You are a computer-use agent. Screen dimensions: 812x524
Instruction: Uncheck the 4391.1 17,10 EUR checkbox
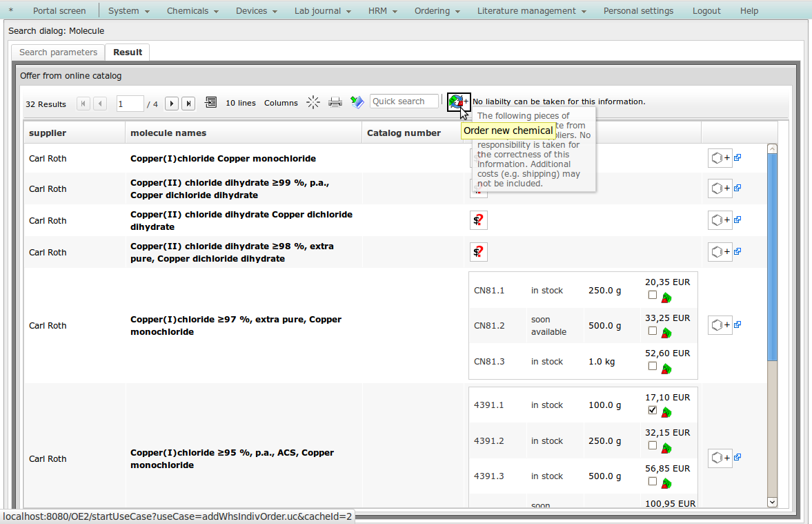pos(653,410)
